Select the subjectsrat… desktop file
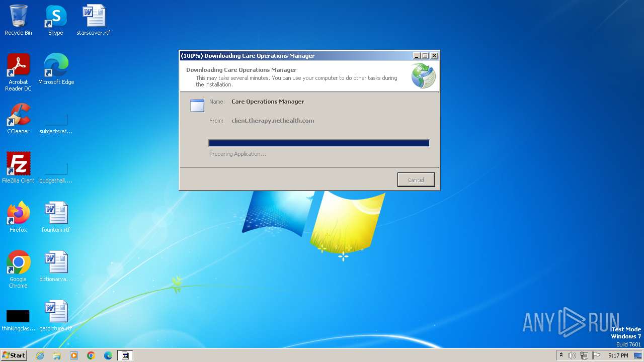 pyautogui.click(x=56, y=123)
